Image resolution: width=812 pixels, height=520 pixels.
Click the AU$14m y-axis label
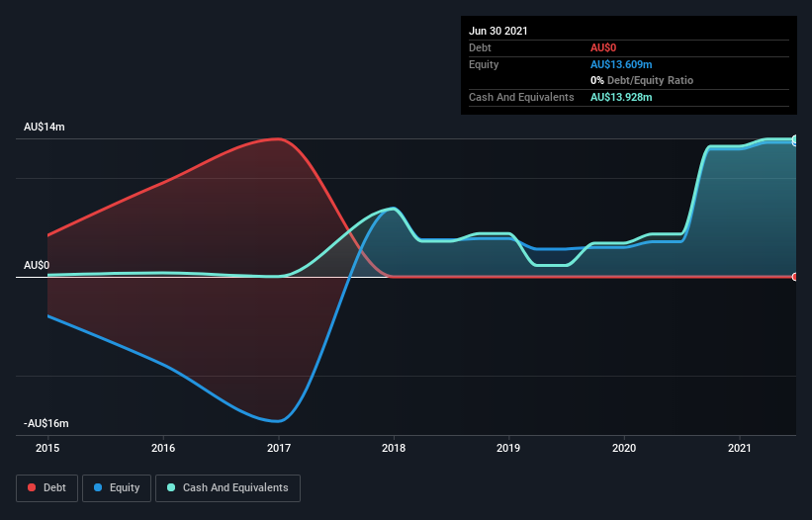click(x=45, y=127)
